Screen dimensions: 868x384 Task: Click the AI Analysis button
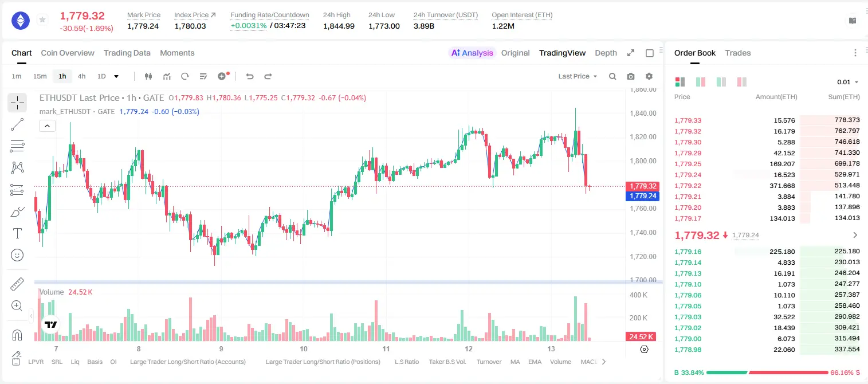(x=472, y=53)
